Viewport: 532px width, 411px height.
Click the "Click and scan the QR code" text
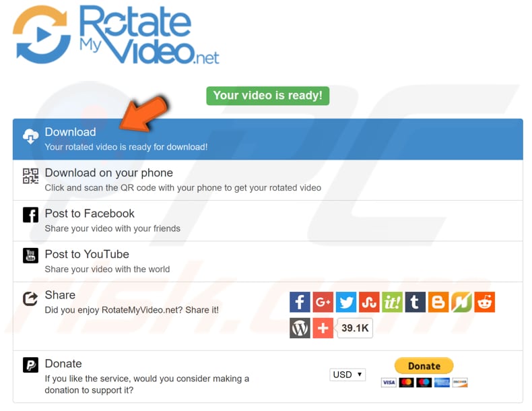coord(183,188)
